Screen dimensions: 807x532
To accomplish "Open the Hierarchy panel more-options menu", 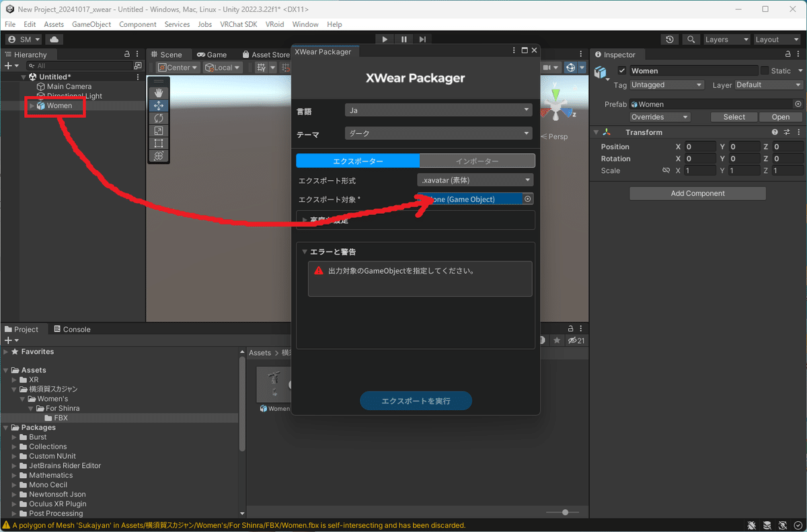I will click(138, 54).
